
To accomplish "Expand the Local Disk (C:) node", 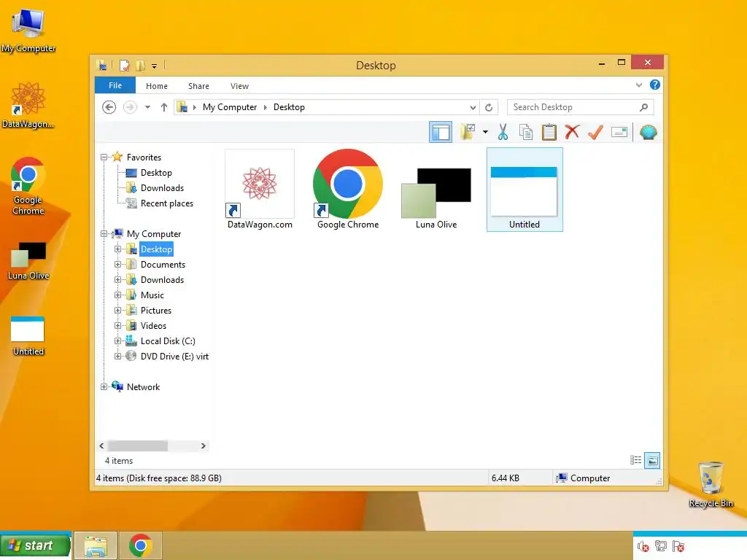I will (x=117, y=341).
